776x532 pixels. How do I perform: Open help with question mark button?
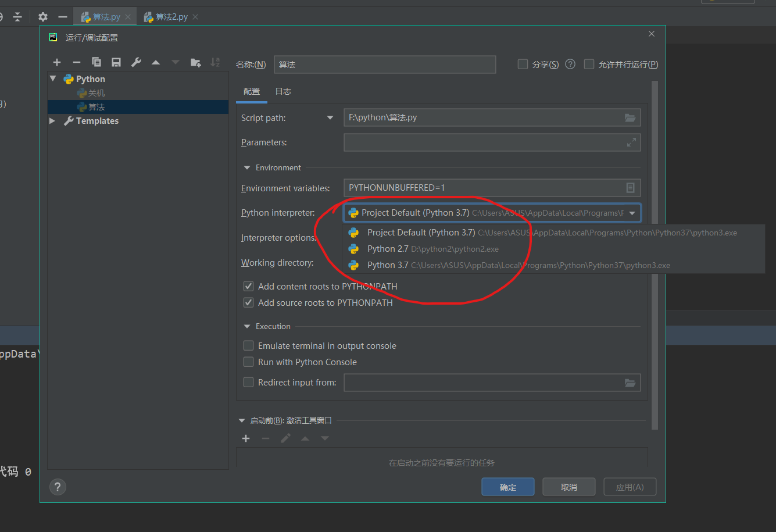point(58,487)
